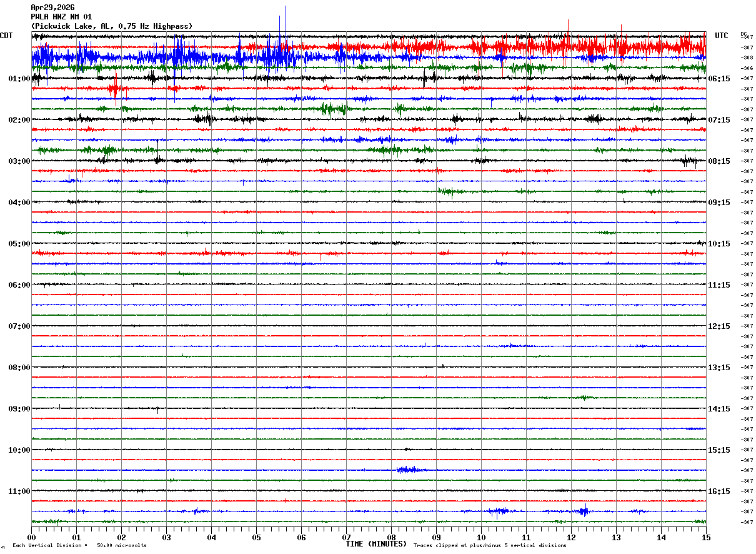Select the "12:15" UTC time label
The image size is (756, 554).
click(x=719, y=326)
